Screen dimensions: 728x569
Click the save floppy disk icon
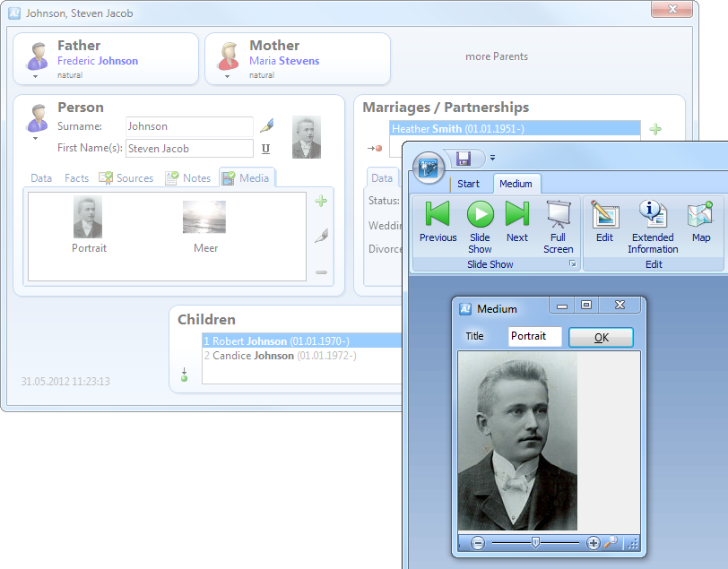click(464, 159)
